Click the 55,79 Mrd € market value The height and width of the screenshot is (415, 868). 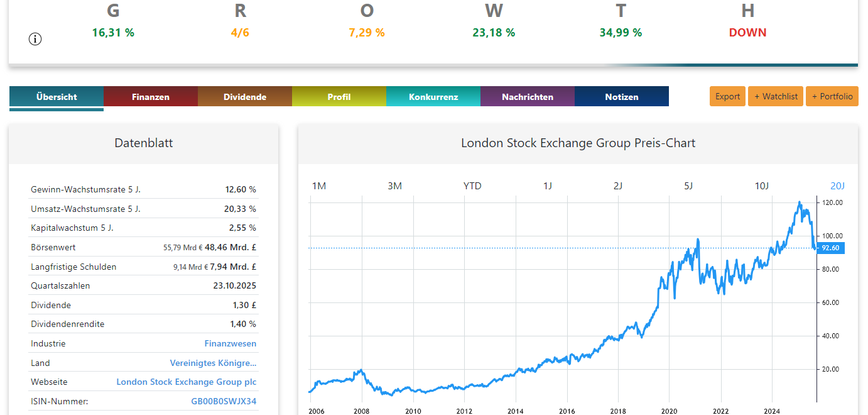tap(182, 248)
